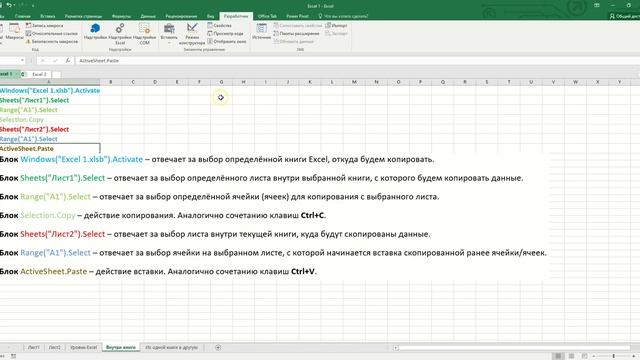Select the Разработчик (Developer) tab
Image resolution: width=640 pixels, height=360 pixels.
tap(236, 16)
